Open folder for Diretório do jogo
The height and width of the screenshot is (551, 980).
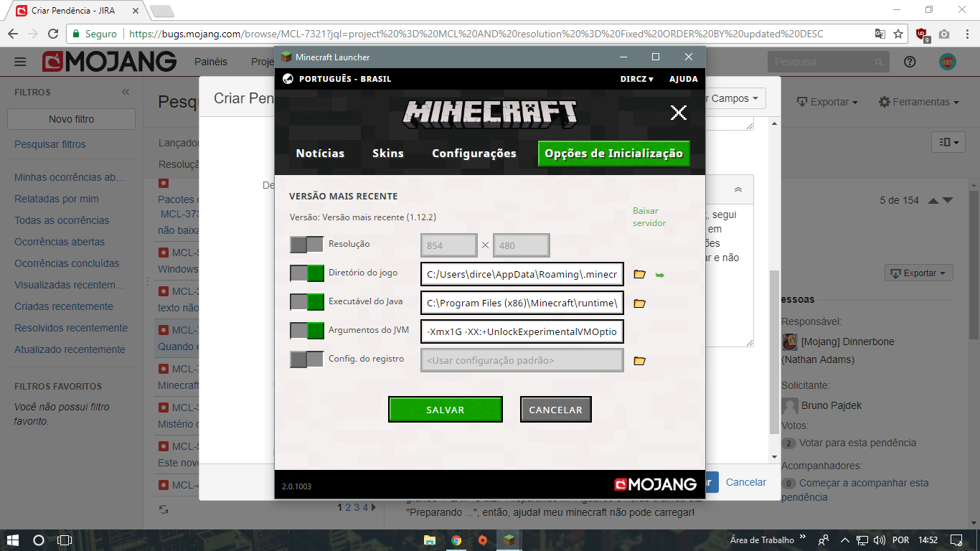click(x=640, y=274)
